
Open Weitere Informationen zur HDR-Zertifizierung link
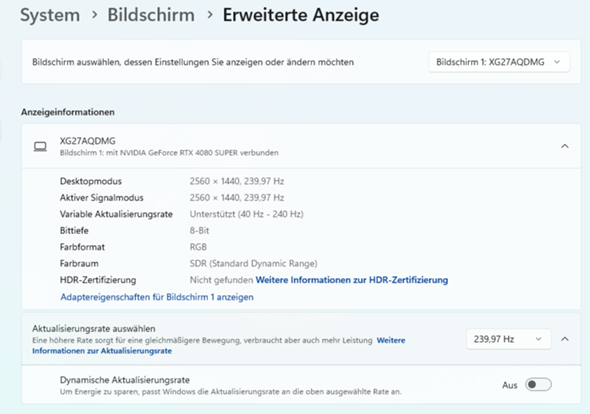(x=352, y=280)
